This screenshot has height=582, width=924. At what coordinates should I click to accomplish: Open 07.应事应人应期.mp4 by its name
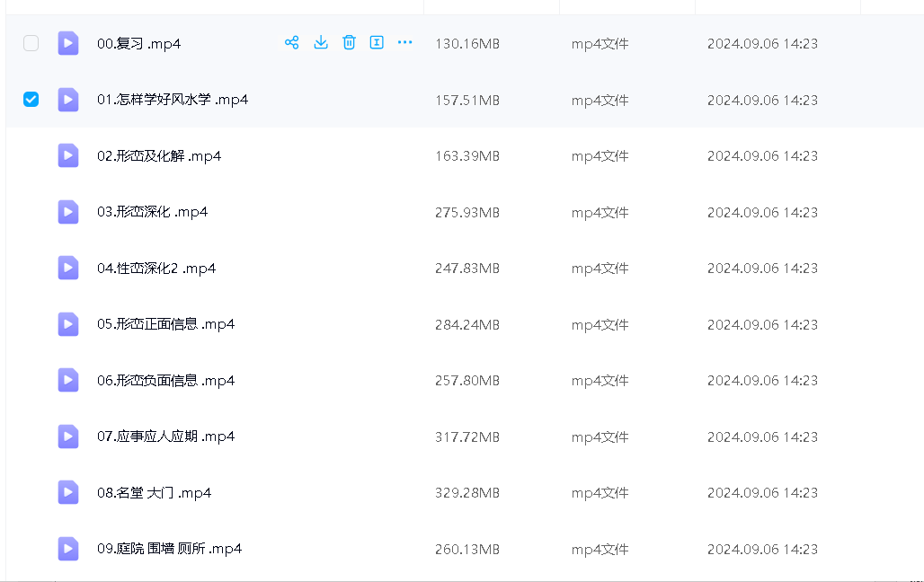[165, 436]
